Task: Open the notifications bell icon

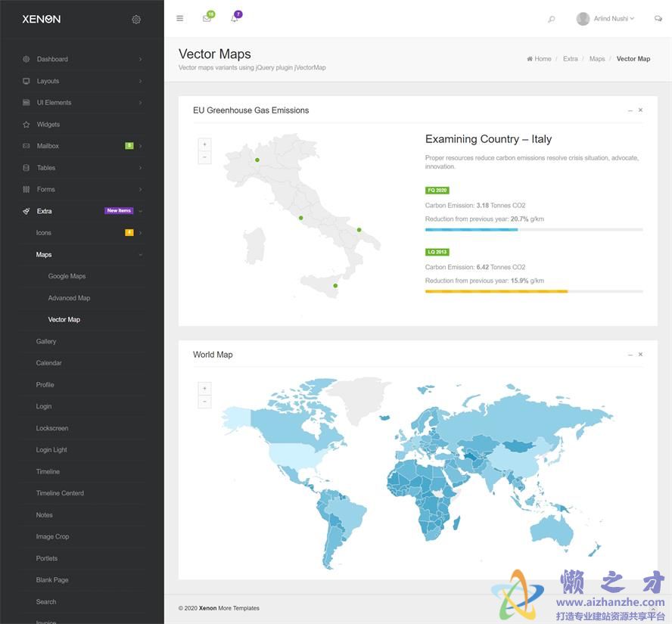Action: point(235,18)
